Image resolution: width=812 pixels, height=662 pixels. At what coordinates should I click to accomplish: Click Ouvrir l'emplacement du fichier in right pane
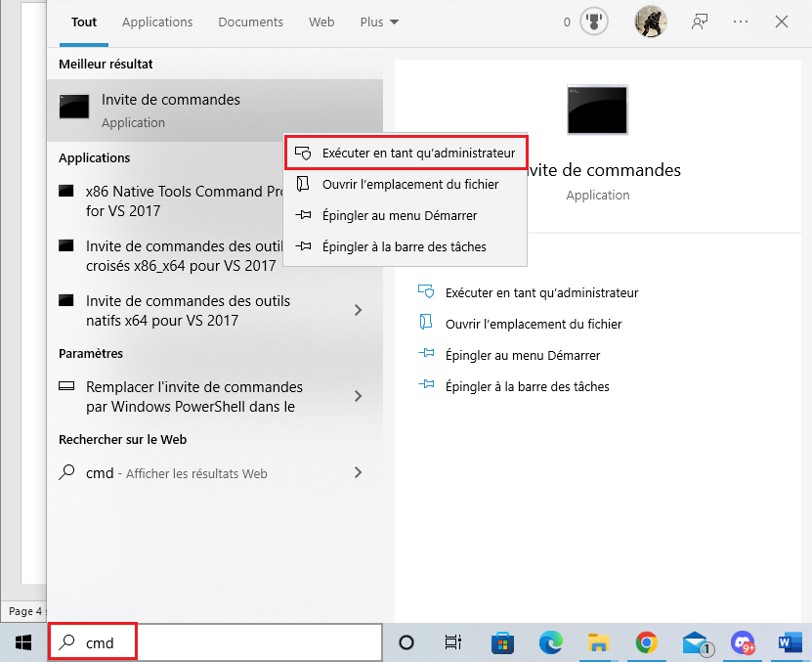pyautogui.click(x=534, y=324)
